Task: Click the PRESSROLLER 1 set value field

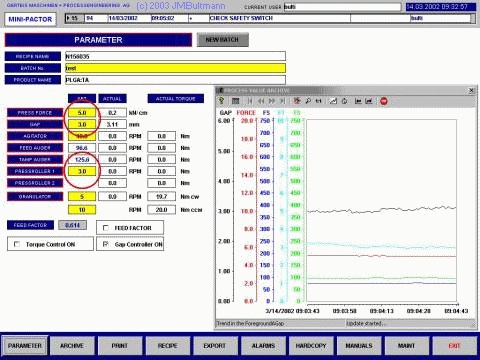Action: click(x=82, y=171)
